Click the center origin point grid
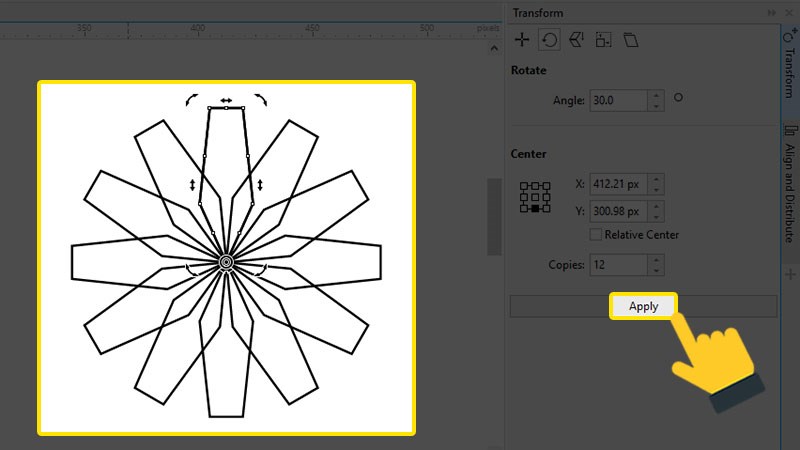The image size is (800, 450). coord(535,196)
